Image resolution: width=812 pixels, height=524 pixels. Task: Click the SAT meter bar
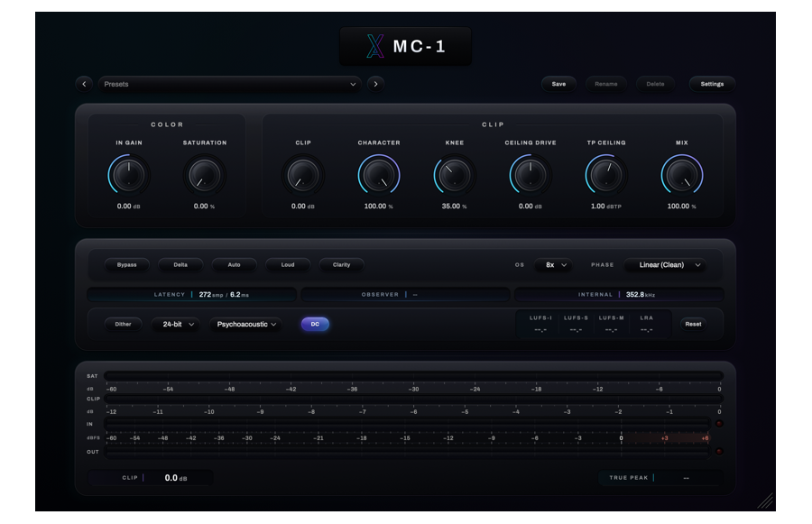coord(414,376)
